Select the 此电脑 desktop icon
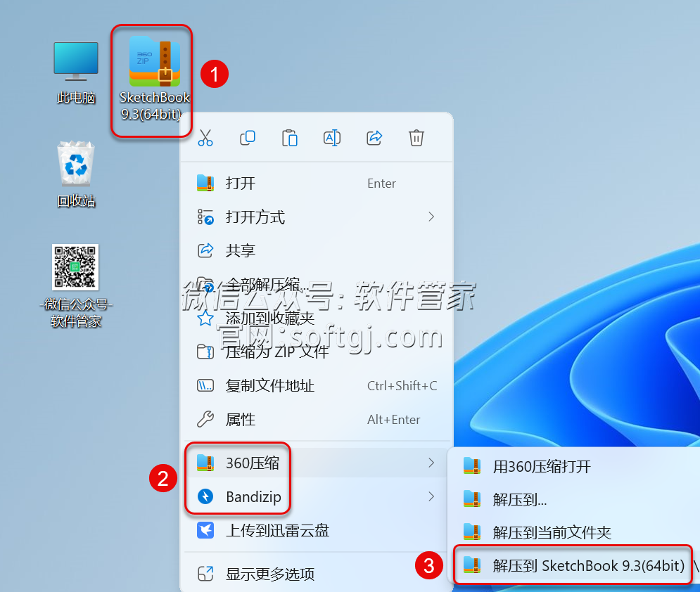The height and width of the screenshot is (592, 700). pos(76,72)
